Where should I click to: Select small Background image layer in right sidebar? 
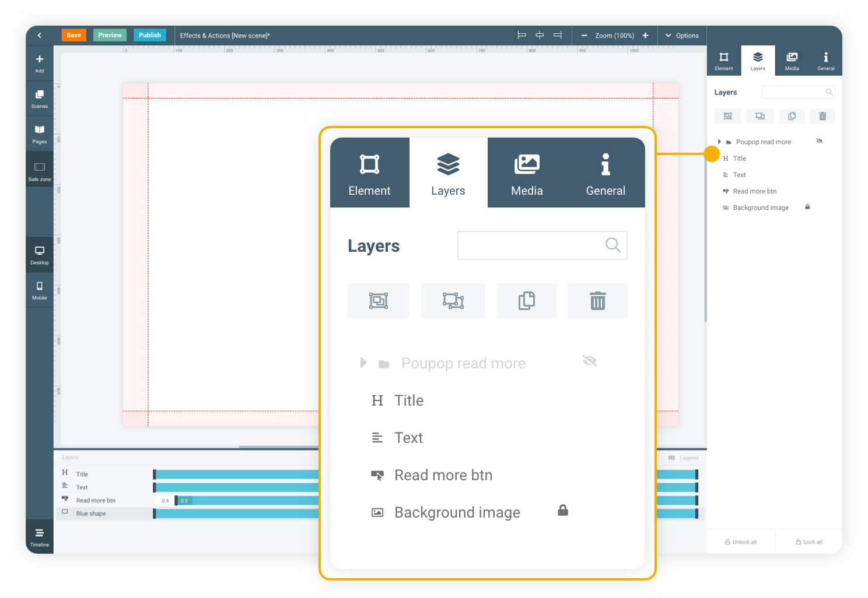pyautogui.click(x=761, y=207)
